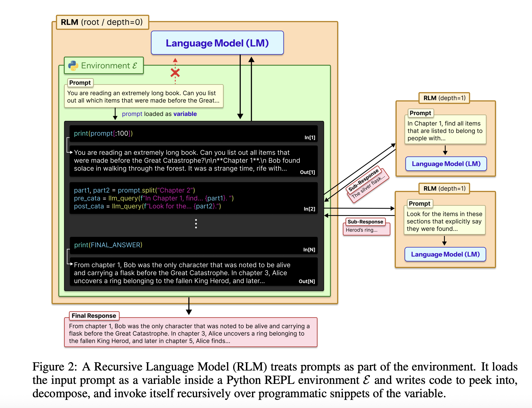
Task: Click the Out[1] output text about Chapter 1
Action: tap(186, 161)
